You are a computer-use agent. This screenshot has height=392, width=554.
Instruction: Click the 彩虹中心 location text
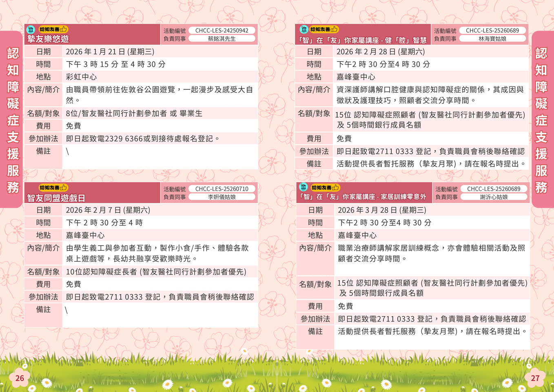pos(81,77)
